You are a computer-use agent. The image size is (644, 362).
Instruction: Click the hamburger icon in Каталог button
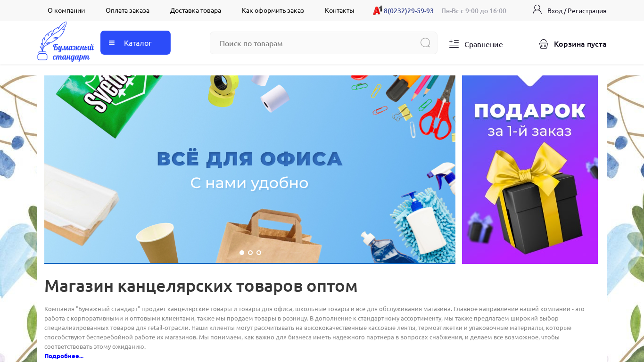112,43
